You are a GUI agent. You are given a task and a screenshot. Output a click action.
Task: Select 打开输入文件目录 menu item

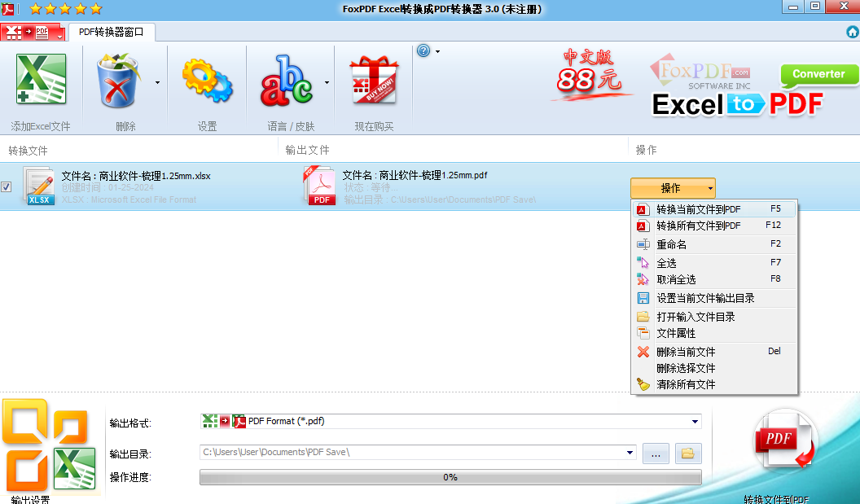tap(715, 317)
